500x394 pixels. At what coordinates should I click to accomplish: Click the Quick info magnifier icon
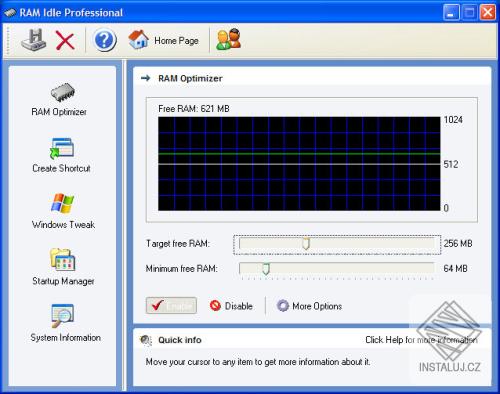(146, 340)
